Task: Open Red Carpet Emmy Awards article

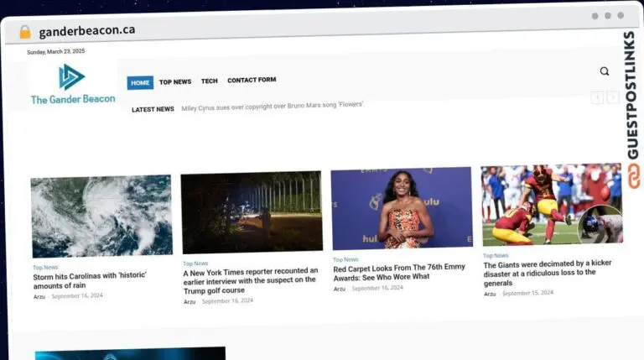Action: (399, 272)
